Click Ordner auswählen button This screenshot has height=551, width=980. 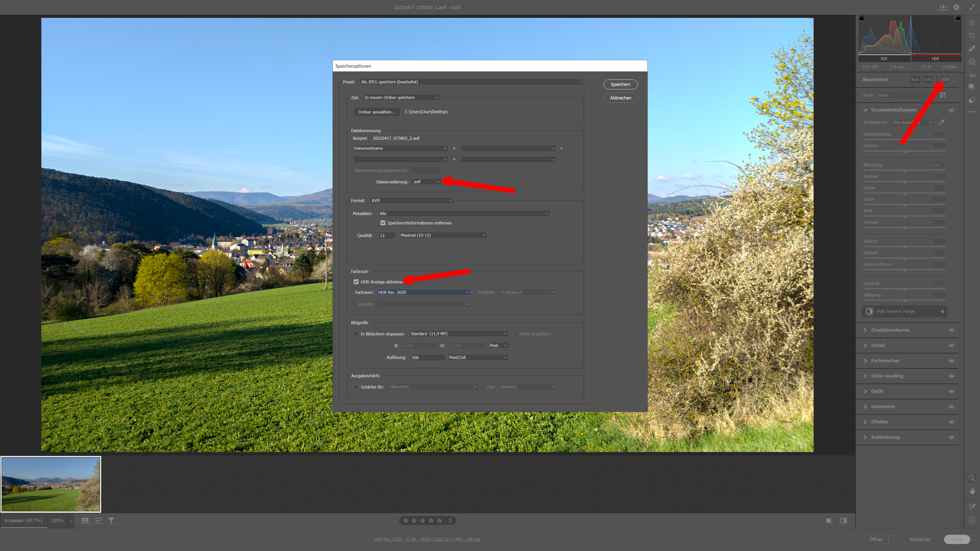(x=376, y=112)
